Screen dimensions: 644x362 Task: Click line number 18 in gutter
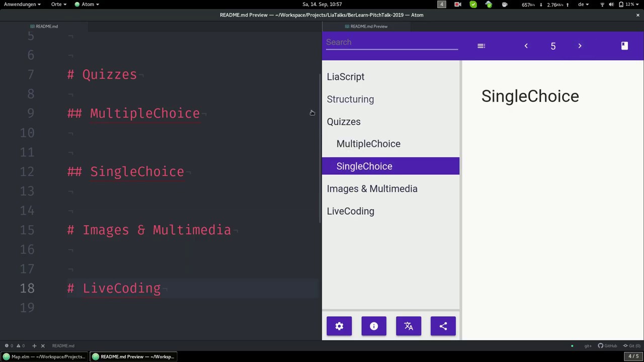pos(27,288)
